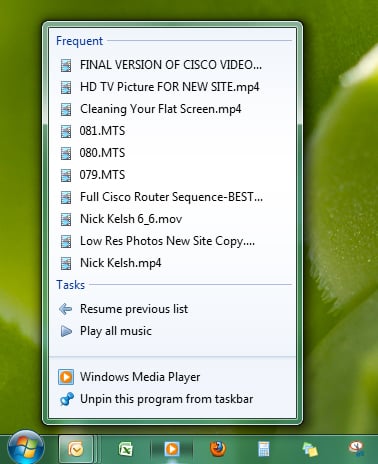Click Resume previous list task
378x464 pixels.
pos(172,309)
